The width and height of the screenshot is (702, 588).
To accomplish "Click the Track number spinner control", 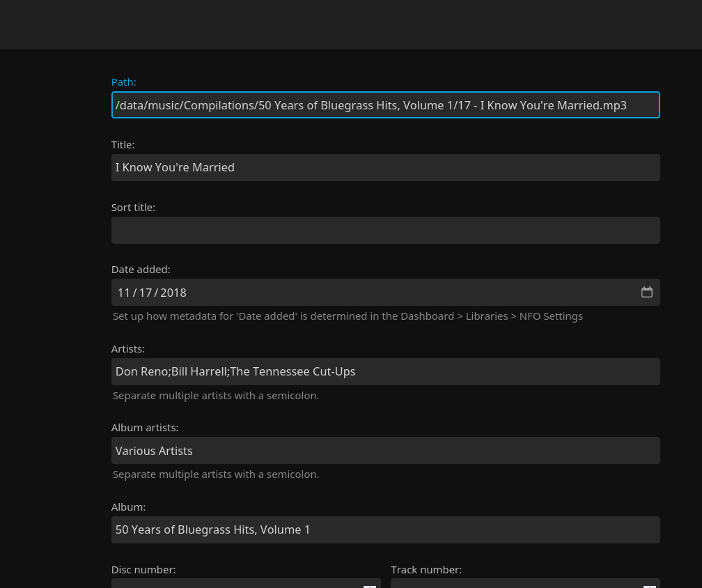I will [x=649, y=587].
